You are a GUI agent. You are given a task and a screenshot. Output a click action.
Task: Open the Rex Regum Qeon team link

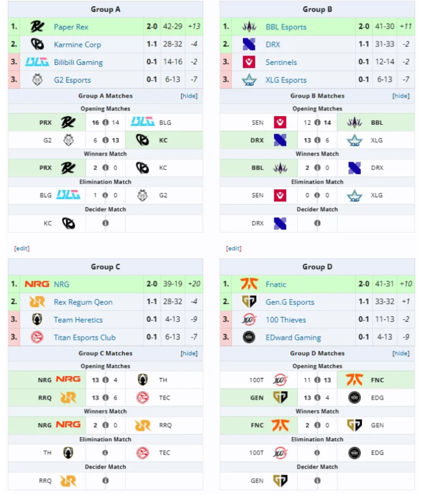pyautogui.click(x=83, y=302)
